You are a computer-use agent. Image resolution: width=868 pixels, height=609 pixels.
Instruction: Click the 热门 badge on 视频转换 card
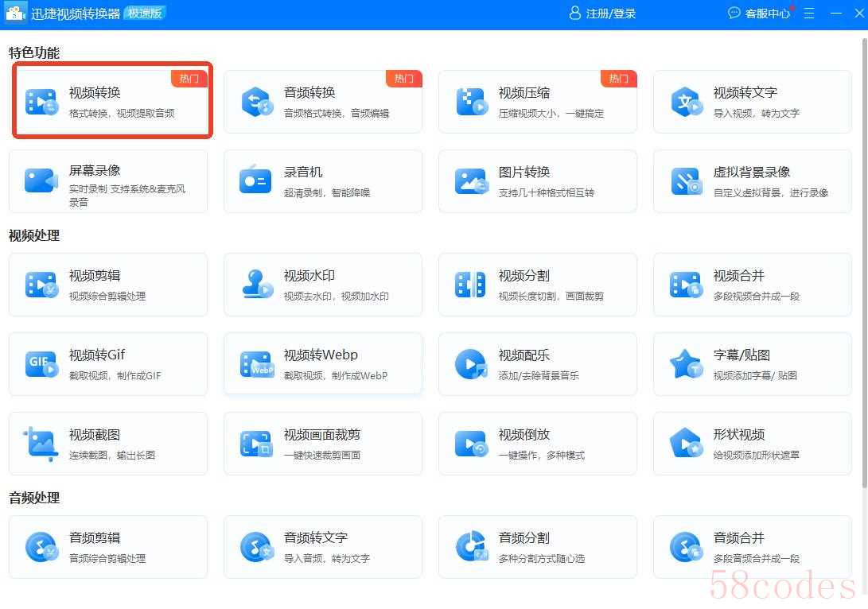click(x=189, y=79)
